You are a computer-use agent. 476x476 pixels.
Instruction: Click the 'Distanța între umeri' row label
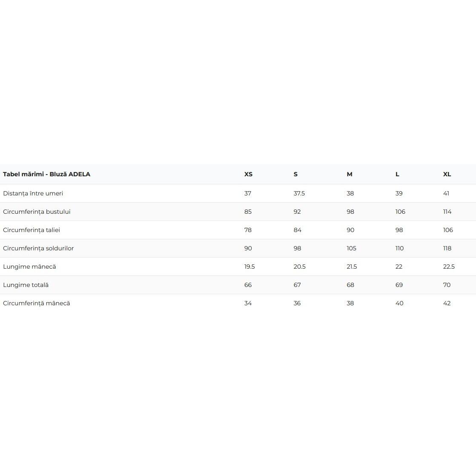click(x=33, y=193)
